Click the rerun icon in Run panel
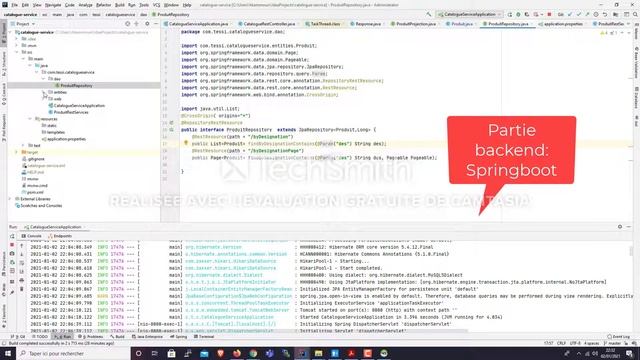 (12, 236)
